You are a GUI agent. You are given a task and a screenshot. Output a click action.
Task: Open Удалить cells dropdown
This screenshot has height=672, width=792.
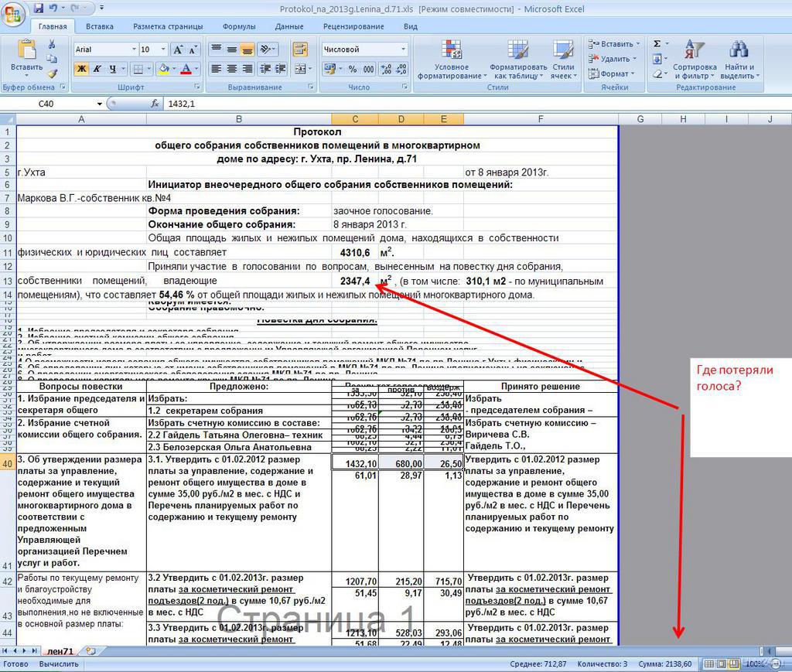click(612, 59)
